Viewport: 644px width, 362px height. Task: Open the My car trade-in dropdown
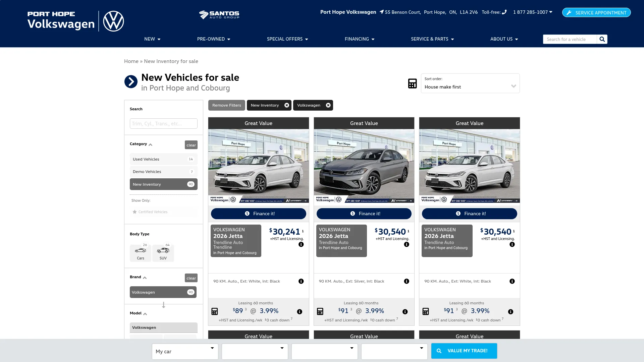[x=185, y=352]
